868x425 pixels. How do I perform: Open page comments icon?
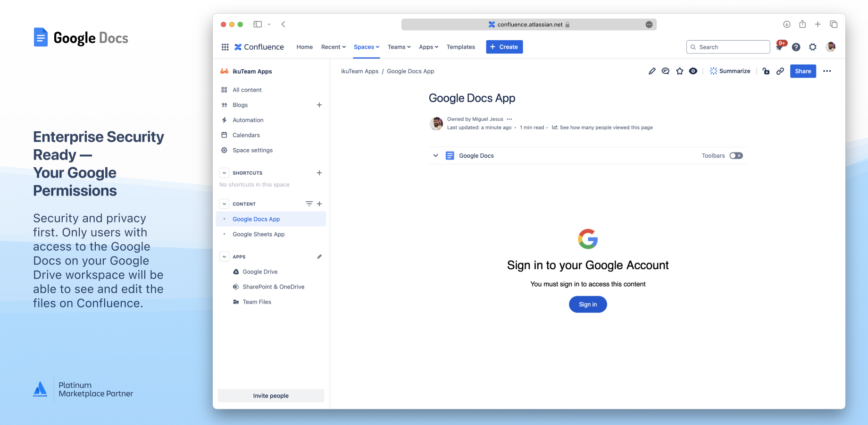pyautogui.click(x=665, y=71)
